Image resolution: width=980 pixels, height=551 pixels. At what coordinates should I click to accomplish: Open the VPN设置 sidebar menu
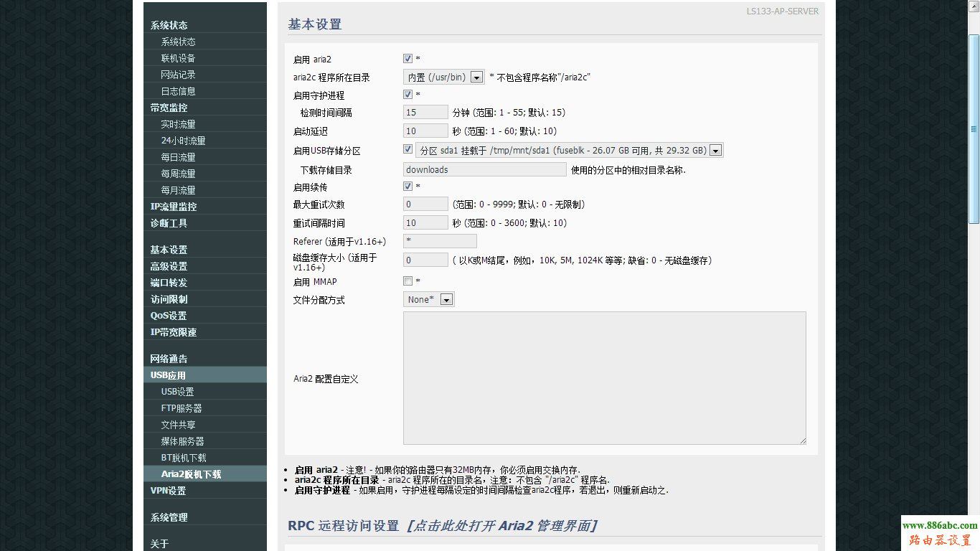[166, 490]
